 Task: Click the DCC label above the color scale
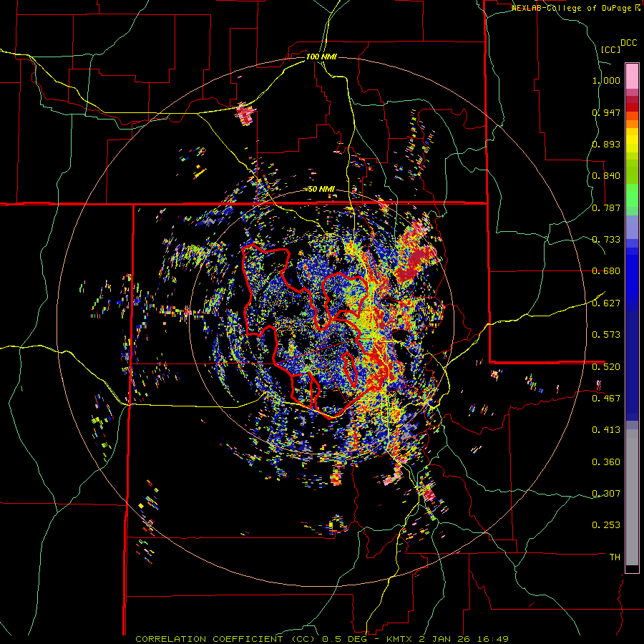tap(628, 43)
